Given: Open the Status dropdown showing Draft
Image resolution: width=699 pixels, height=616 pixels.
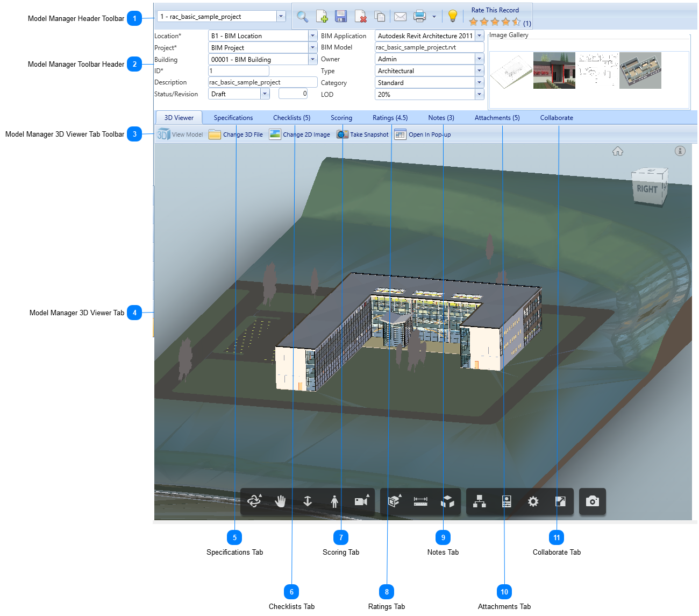Looking at the screenshot, I should click(265, 94).
